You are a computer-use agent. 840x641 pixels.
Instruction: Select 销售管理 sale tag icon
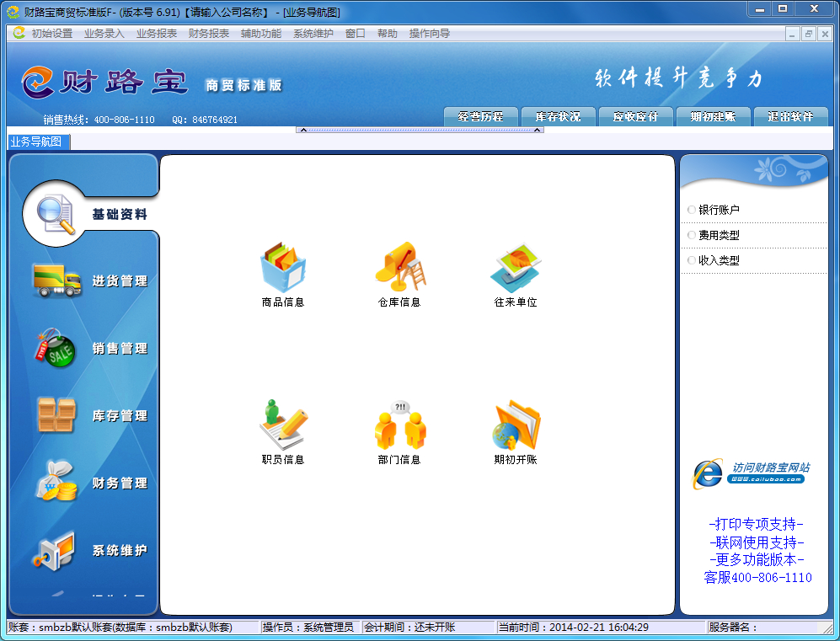[x=55, y=348]
